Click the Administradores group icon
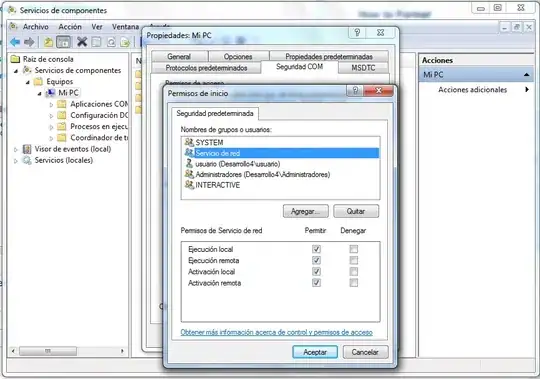The image size is (540, 379). pyautogui.click(x=189, y=174)
